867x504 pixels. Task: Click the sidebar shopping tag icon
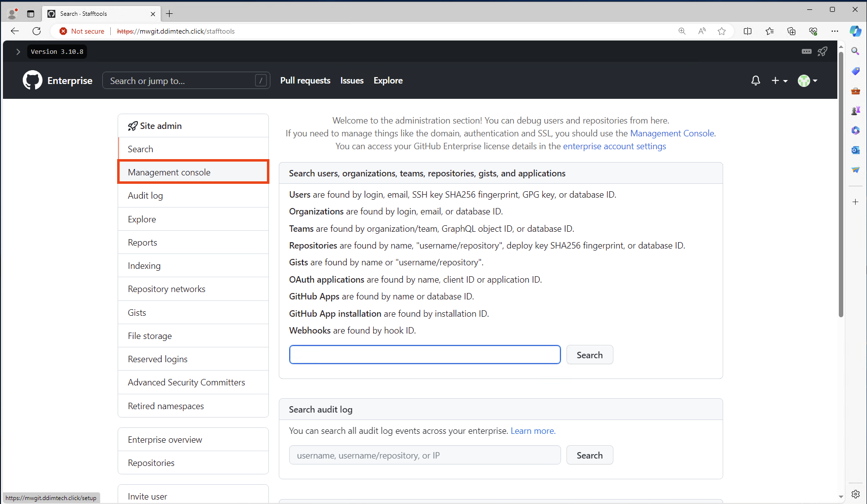[856, 71]
